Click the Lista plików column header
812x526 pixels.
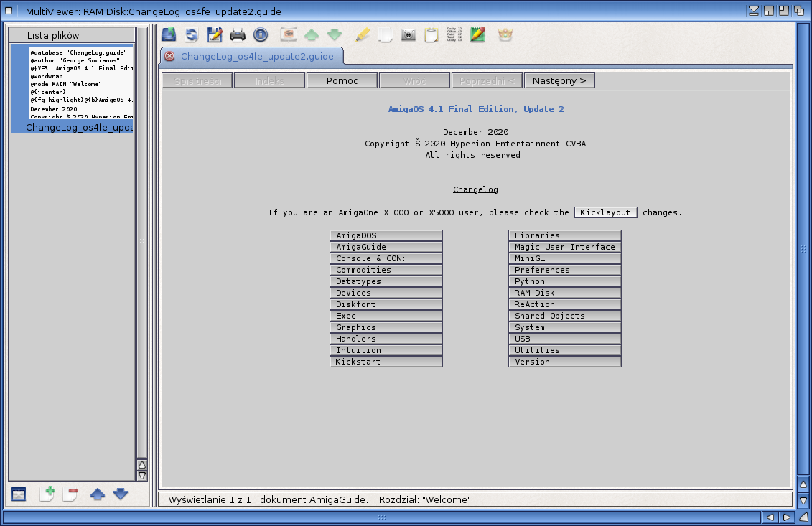pyautogui.click(x=72, y=35)
